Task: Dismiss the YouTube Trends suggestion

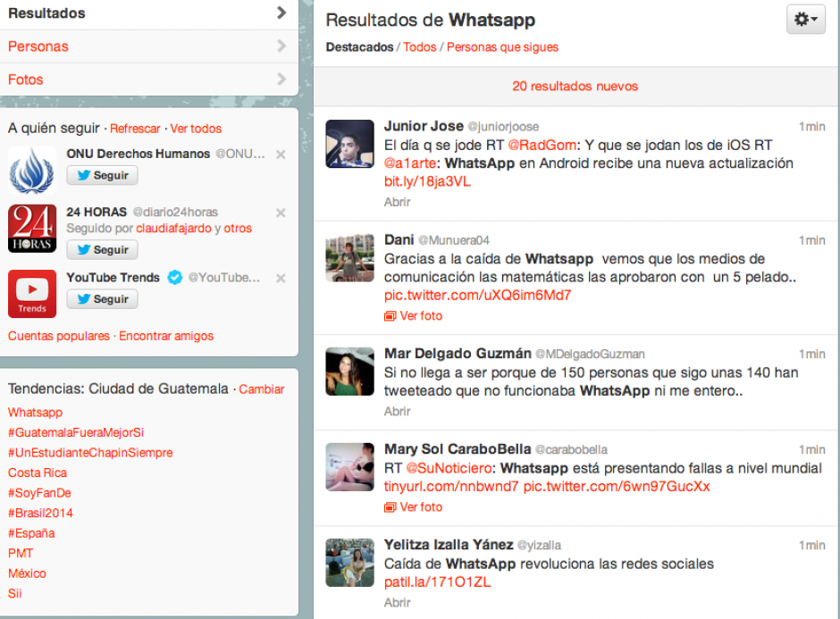Action: coord(281,279)
